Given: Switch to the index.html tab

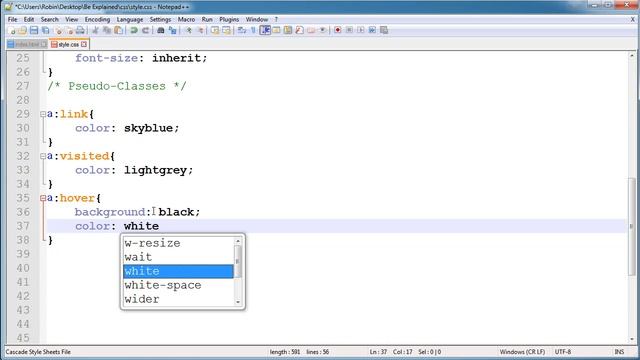Looking at the screenshot, I should coord(27,44).
